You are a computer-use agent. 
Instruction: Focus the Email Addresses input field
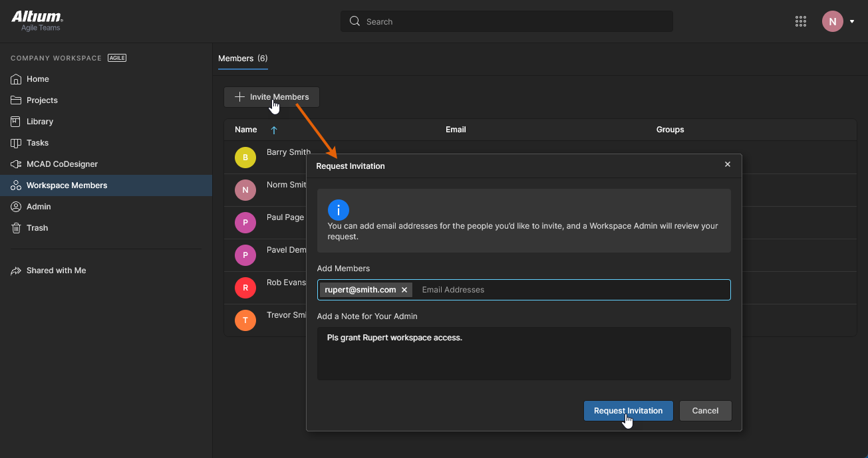click(x=572, y=290)
